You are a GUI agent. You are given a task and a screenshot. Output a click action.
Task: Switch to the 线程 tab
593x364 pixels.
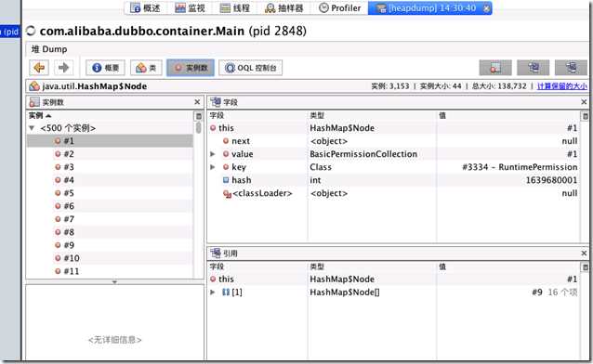(x=235, y=8)
